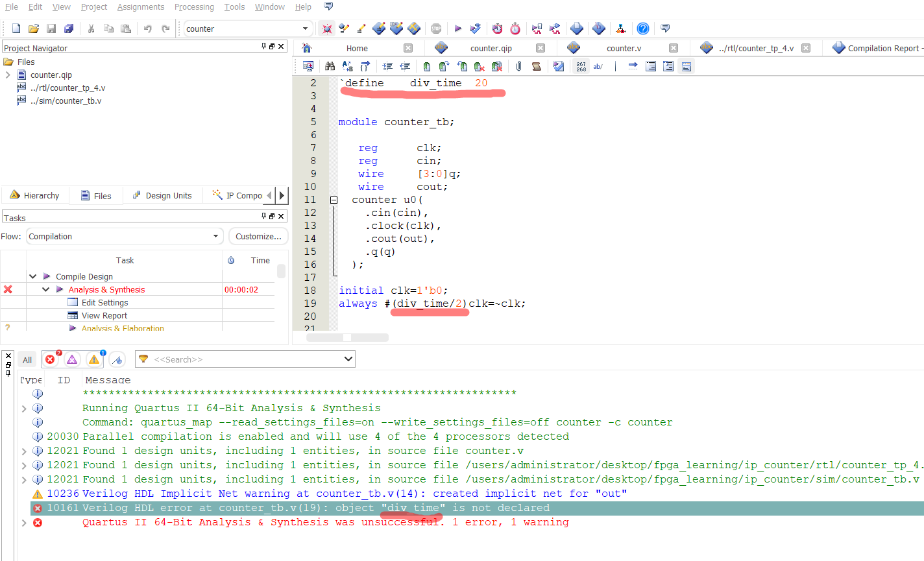
Task: Open Design Units tab in Project Navigator
Action: [x=162, y=195]
